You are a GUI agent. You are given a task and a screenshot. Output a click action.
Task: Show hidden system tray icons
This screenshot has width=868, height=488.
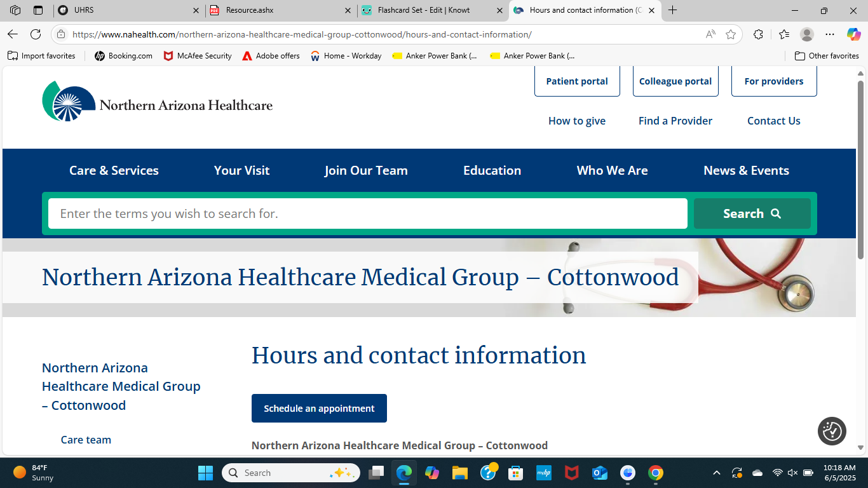tap(717, 473)
